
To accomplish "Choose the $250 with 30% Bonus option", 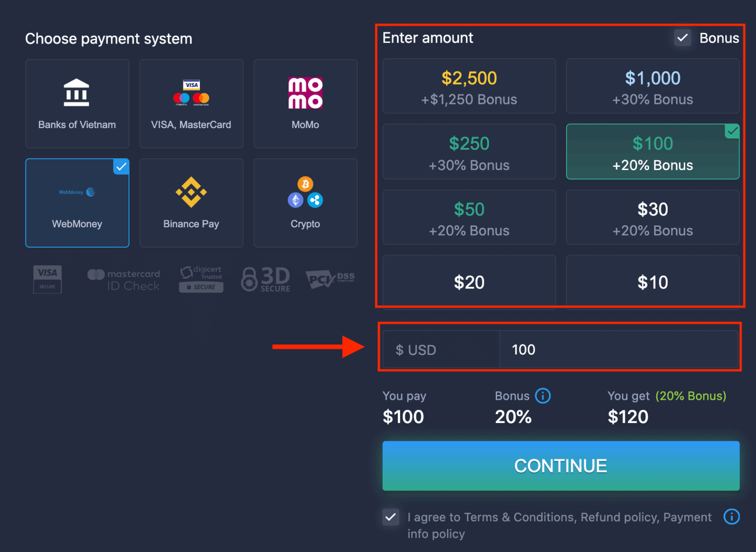I will [469, 152].
